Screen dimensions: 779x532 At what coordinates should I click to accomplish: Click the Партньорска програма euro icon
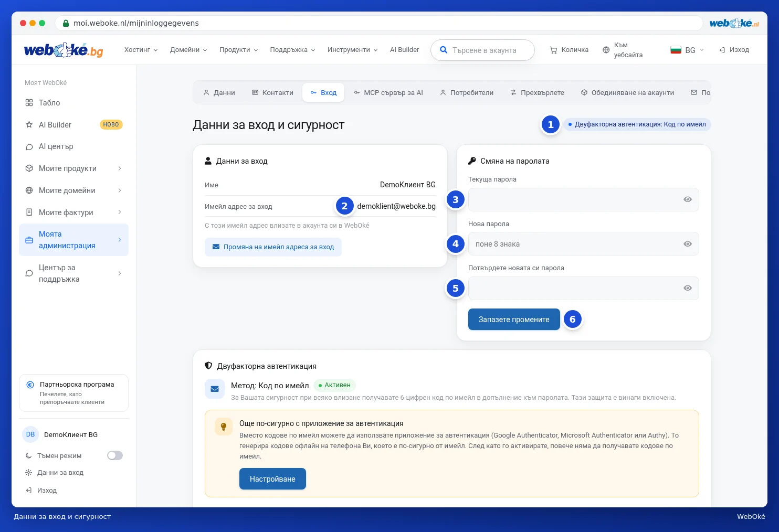(x=30, y=385)
